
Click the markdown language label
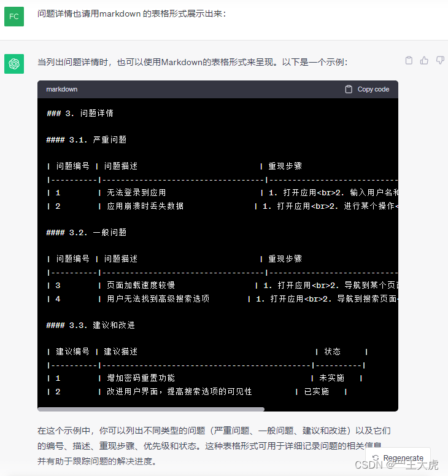coord(62,89)
